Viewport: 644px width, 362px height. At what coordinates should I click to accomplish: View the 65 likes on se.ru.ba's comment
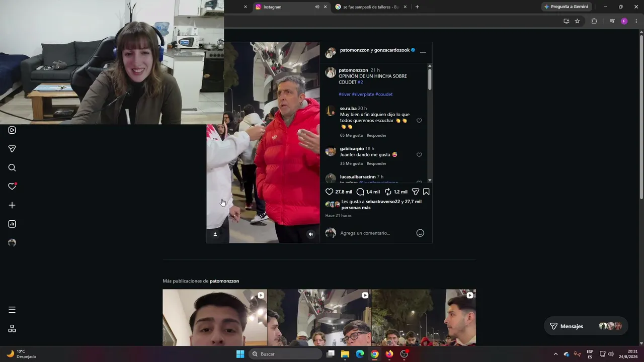point(351,135)
